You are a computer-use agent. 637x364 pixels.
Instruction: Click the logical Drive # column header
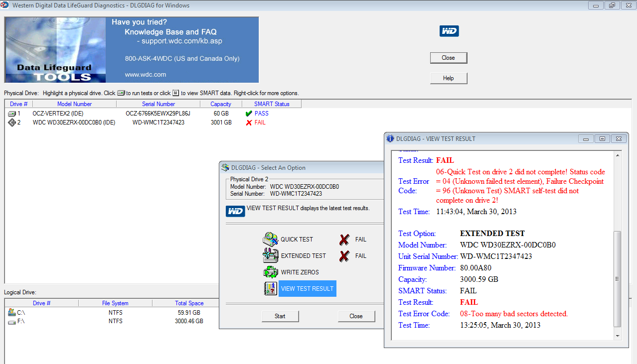tap(42, 303)
